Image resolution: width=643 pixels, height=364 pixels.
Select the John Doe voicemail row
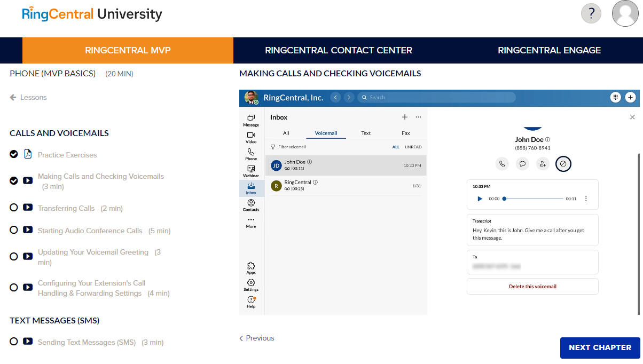pyautogui.click(x=346, y=165)
